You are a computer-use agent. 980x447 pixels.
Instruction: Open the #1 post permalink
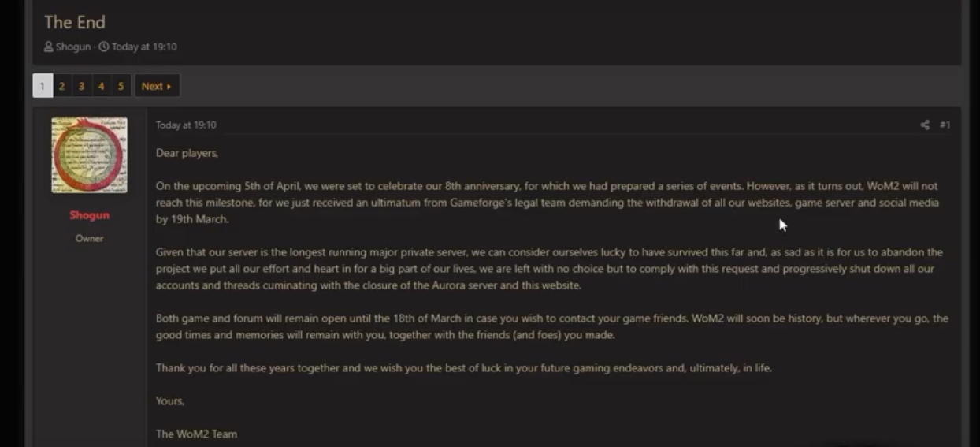point(945,125)
